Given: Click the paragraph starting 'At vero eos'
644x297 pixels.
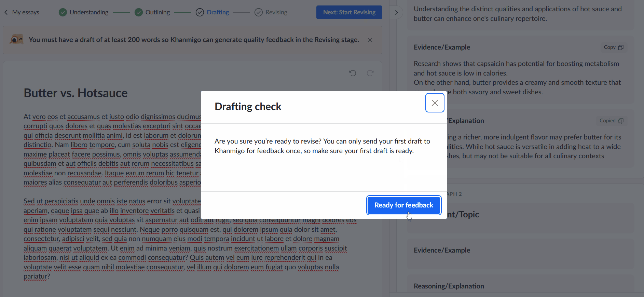Looking at the screenshot, I should 112,149.
